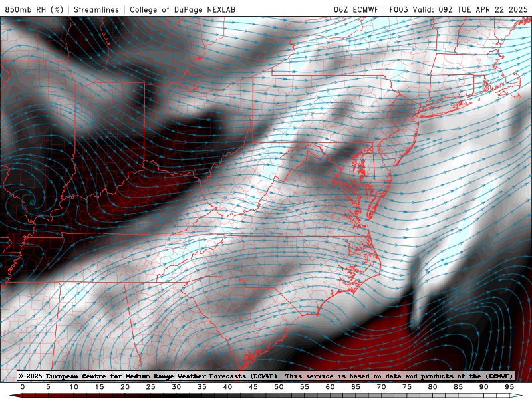
Task: Choose the 50 label on the RH legend
Action: pyautogui.click(x=279, y=387)
